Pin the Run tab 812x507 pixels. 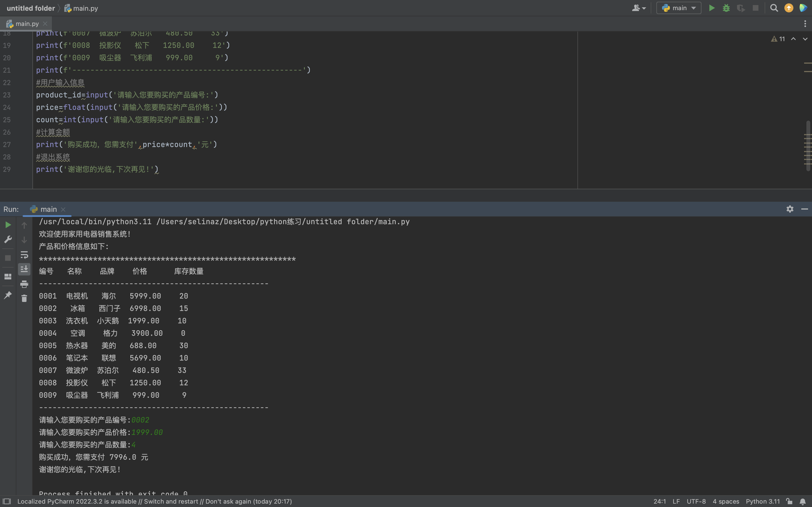[8, 295]
